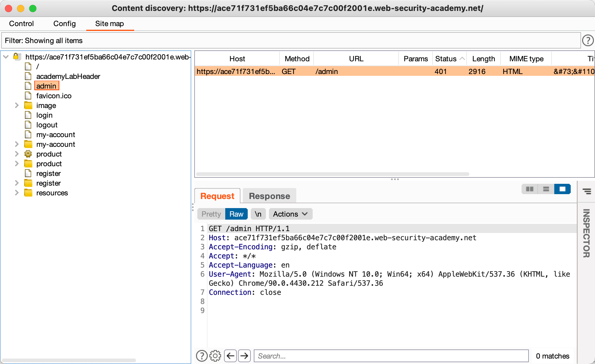Open the Inspector panel menu icon
This screenshot has width=595, height=364.
(587, 191)
